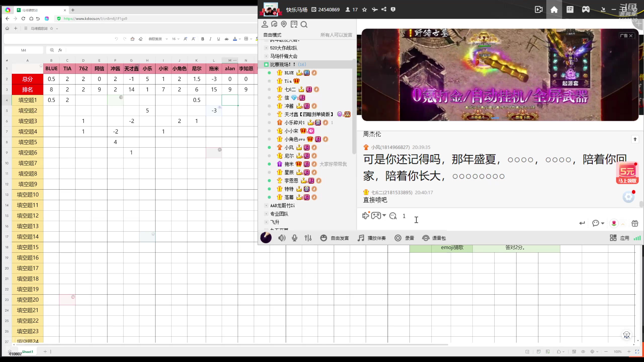Select user 李恩恩 in member list
The width and height of the screenshot is (644, 362).
click(x=291, y=181)
